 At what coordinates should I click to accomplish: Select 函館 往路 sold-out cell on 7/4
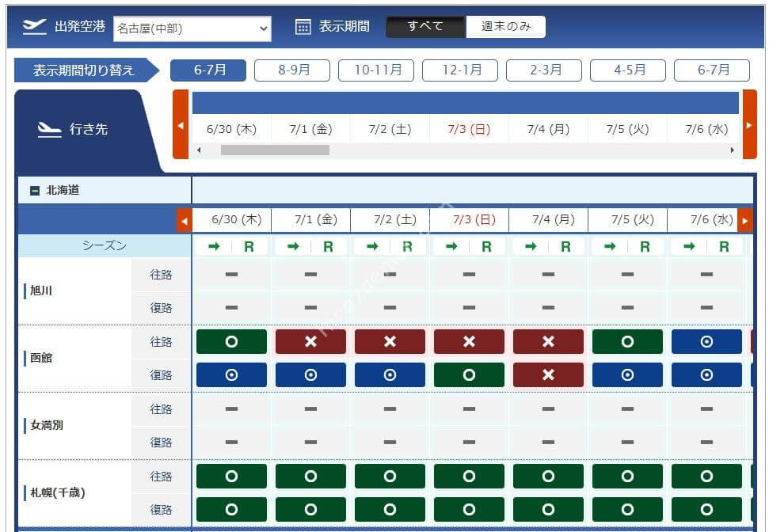[x=548, y=342]
